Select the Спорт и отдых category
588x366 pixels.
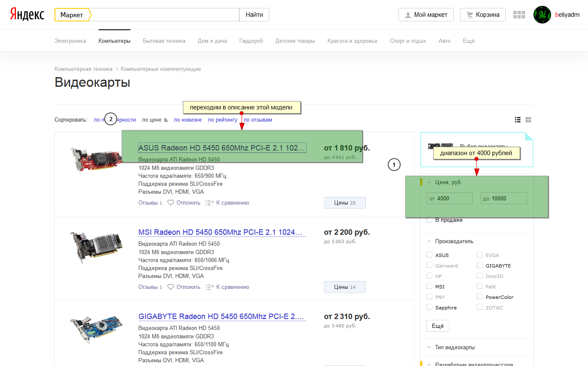(408, 41)
